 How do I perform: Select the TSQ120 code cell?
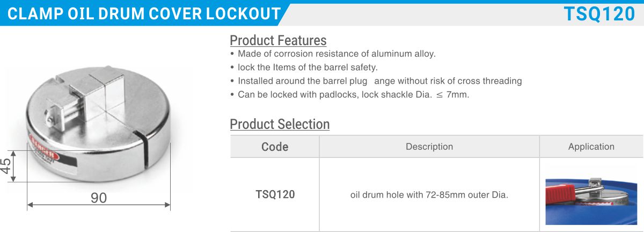[x=275, y=194]
